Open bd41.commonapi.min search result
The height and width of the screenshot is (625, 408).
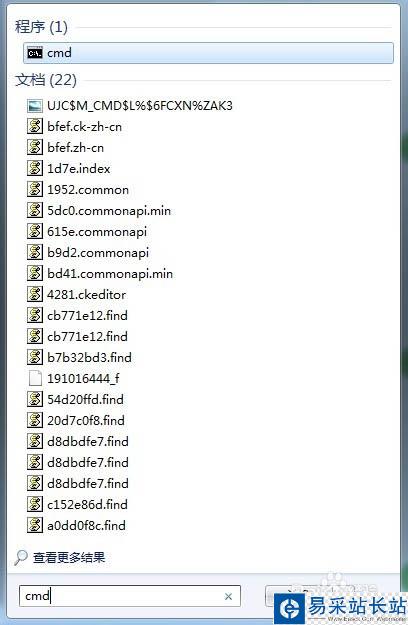110,273
